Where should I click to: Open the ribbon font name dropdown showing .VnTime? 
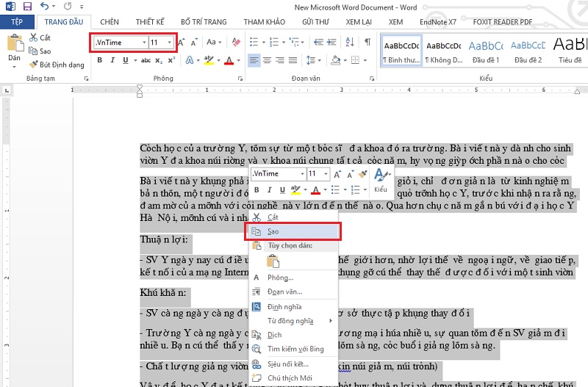coord(144,43)
